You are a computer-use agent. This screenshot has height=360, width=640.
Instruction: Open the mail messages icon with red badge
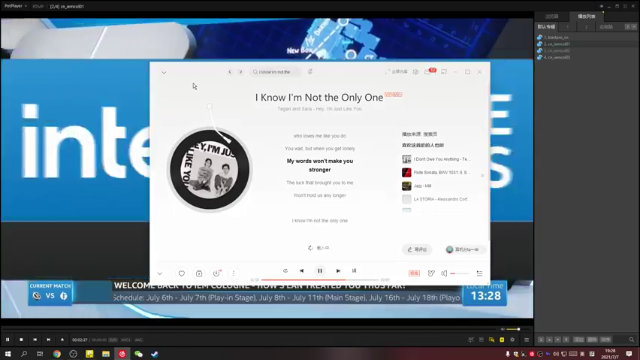(x=428, y=71)
